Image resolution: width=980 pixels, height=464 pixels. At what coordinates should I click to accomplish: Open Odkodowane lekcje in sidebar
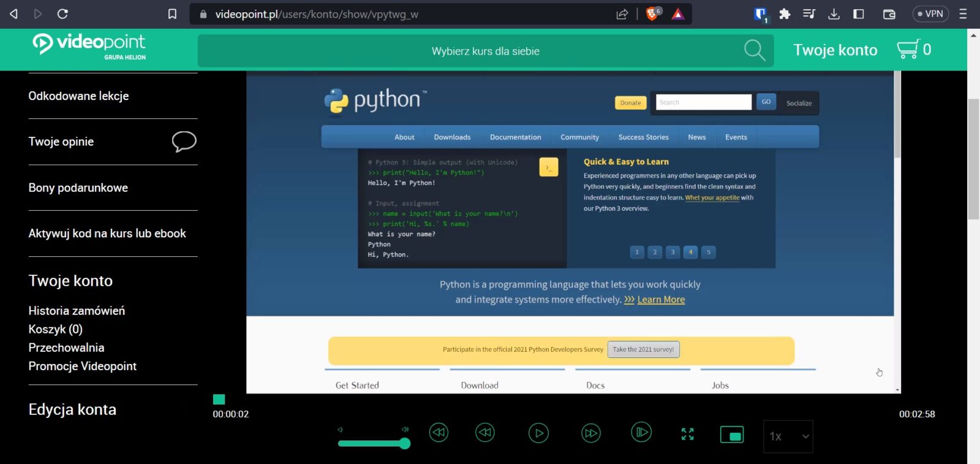click(78, 96)
